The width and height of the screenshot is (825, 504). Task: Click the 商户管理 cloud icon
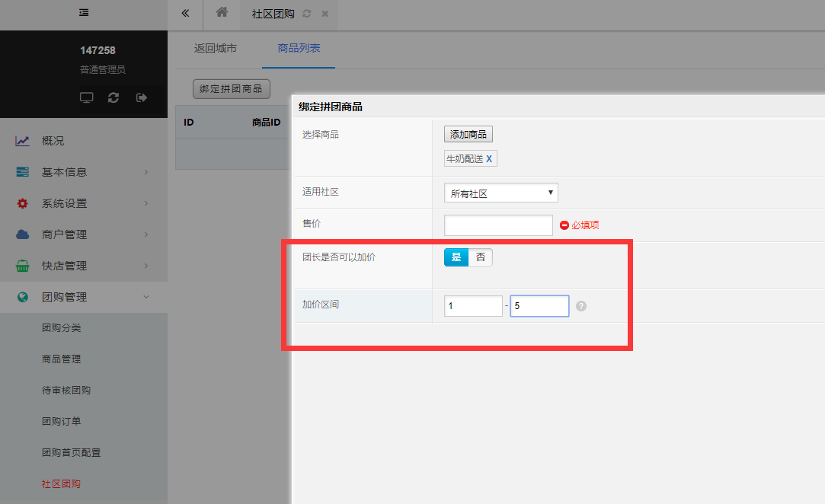[23, 234]
